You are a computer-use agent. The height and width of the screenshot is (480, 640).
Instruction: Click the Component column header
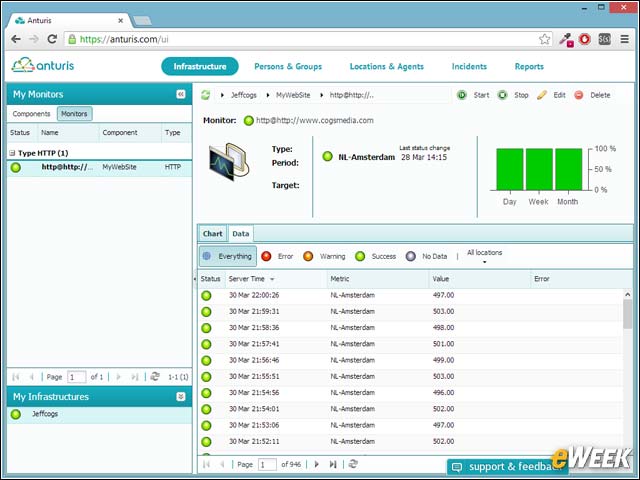click(130, 133)
